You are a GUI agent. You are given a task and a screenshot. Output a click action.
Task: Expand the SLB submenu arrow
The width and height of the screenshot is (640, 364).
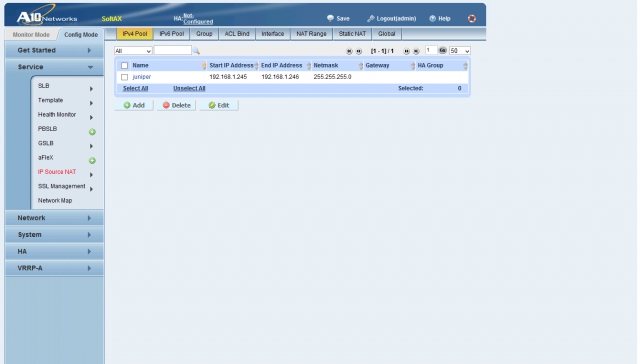91,89
